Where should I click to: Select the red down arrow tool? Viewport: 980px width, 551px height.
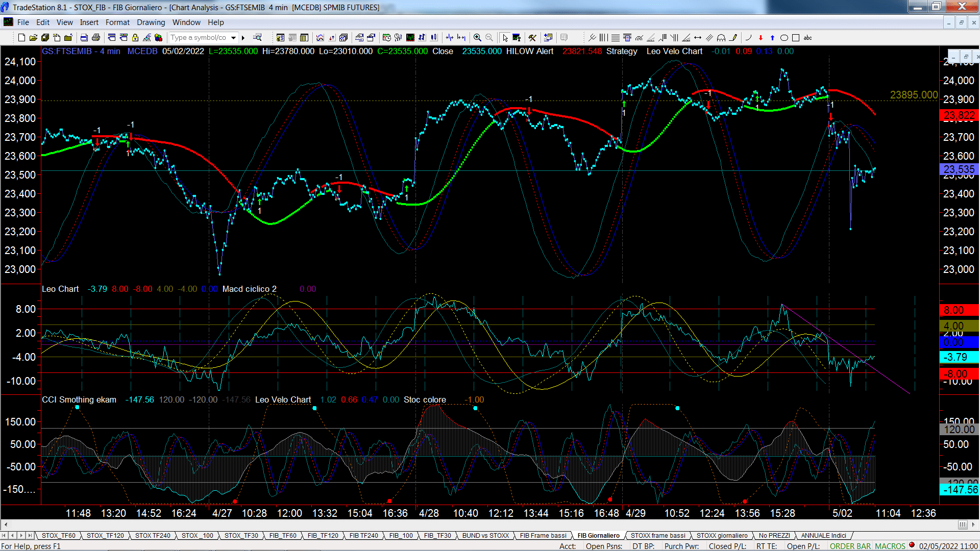(x=761, y=37)
